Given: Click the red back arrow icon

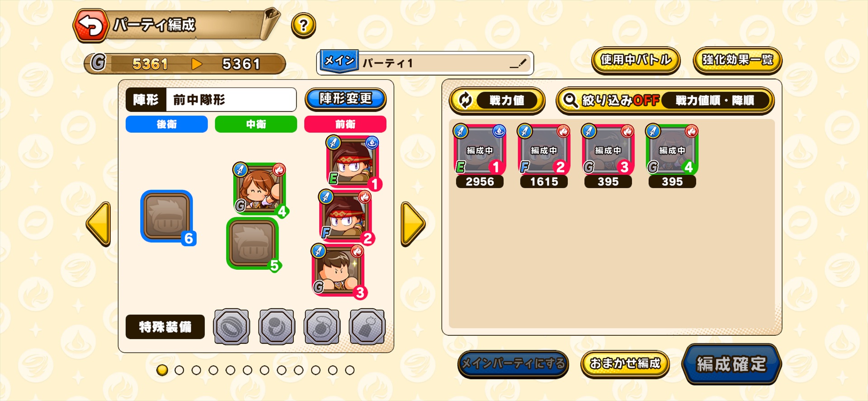Looking at the screenshot, I should 92,26.
